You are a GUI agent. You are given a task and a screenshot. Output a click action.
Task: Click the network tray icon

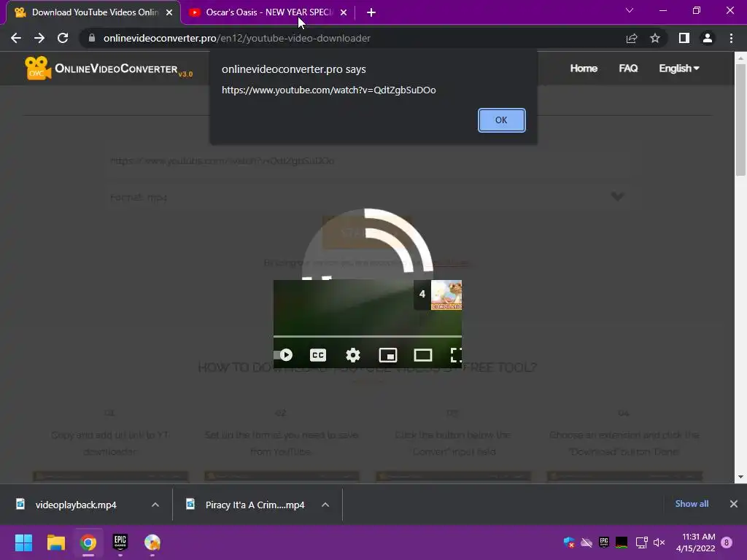[641, 542]
